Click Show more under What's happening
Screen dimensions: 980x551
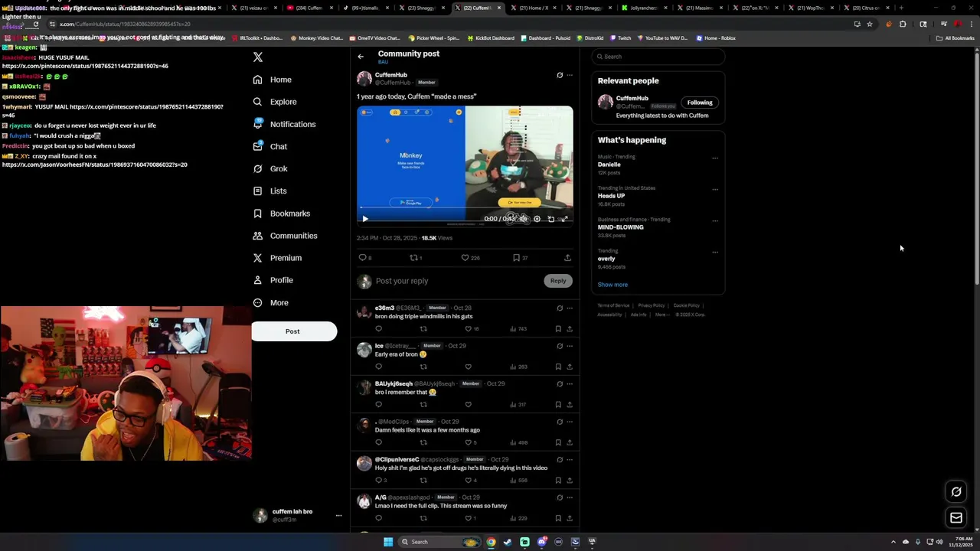click(x=612, y=285)
